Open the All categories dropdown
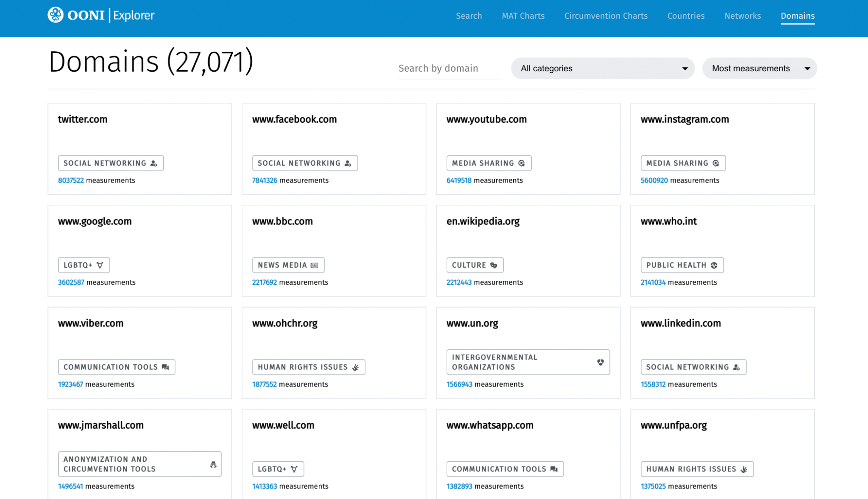 tap(602, 69)
